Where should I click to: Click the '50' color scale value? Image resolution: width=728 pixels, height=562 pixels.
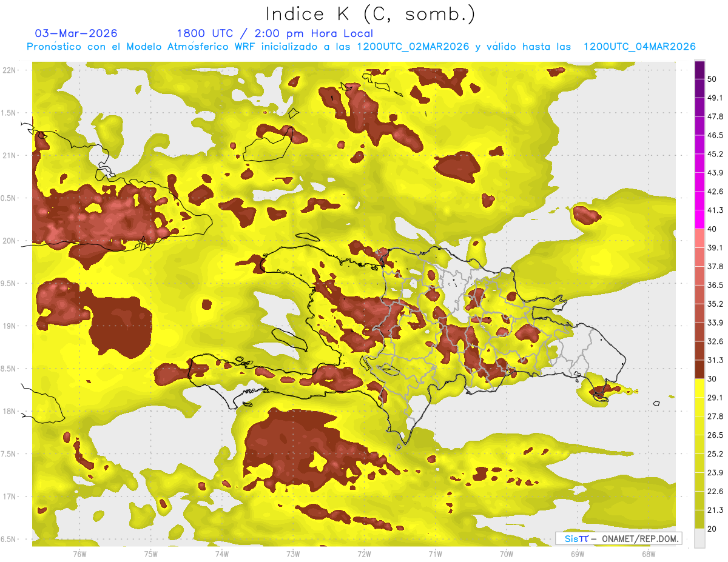[x=712, y=79]
